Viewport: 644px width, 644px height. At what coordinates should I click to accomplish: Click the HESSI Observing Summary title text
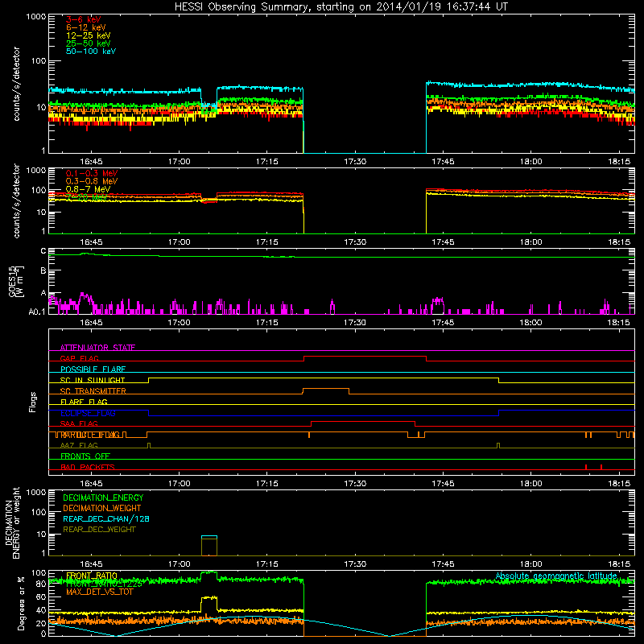pyautogui.click(x=341, y=7)
